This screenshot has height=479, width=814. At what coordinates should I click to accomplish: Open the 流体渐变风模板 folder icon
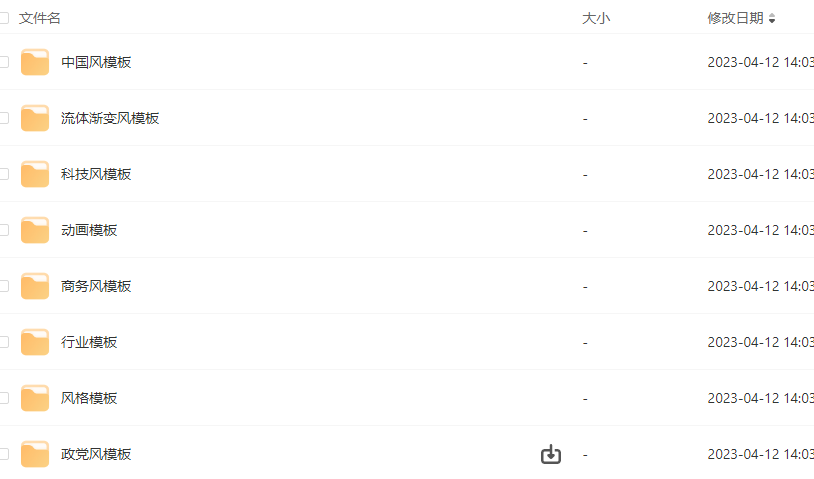(x=35, y=118)
